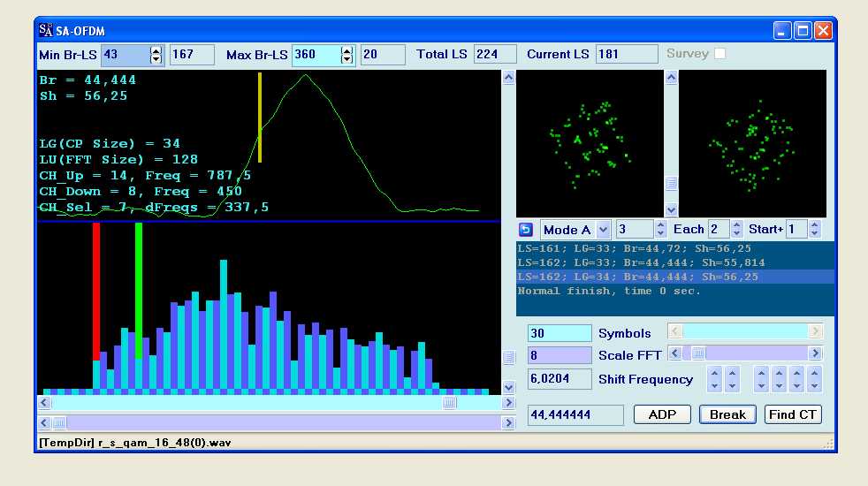Click the field showing 167
Image resolution: width=868 pixels, height=486 pixels.
coord(192,55)
